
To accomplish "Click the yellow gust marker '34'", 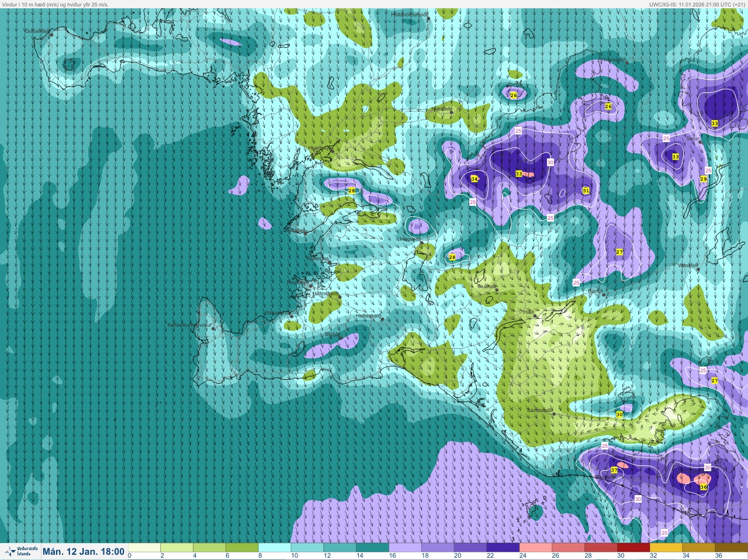I will 474,179.
